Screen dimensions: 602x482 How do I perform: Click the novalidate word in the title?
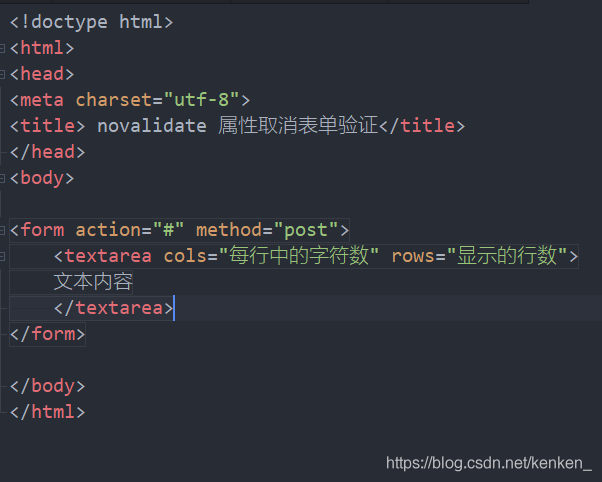pyautogui.click(x=152, y=126)
